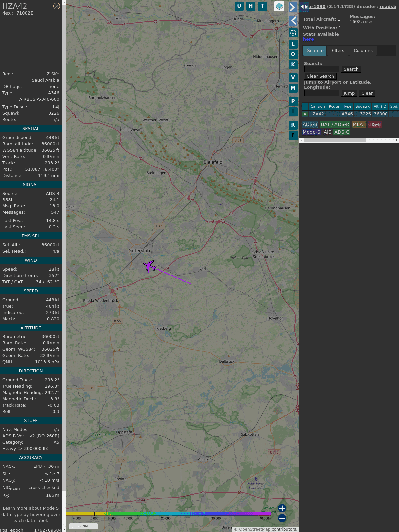The image size is (399, 532).
Task: Click the UAT / ADS-R source legend
Action: pyautogui.click(x=335, y=125)
